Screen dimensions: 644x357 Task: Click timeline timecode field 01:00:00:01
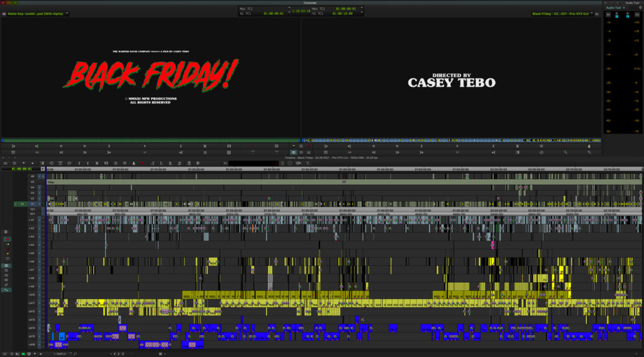(x=21, y=168)
